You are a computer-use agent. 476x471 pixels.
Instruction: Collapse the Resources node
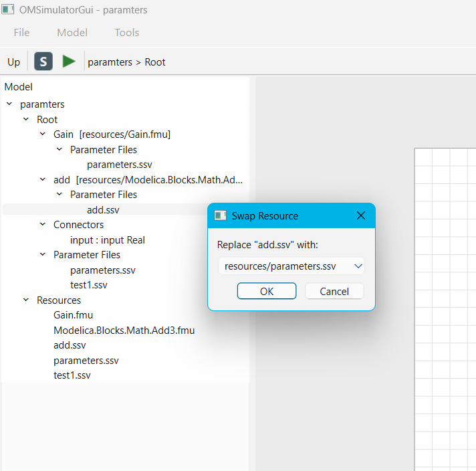point(26,300)
